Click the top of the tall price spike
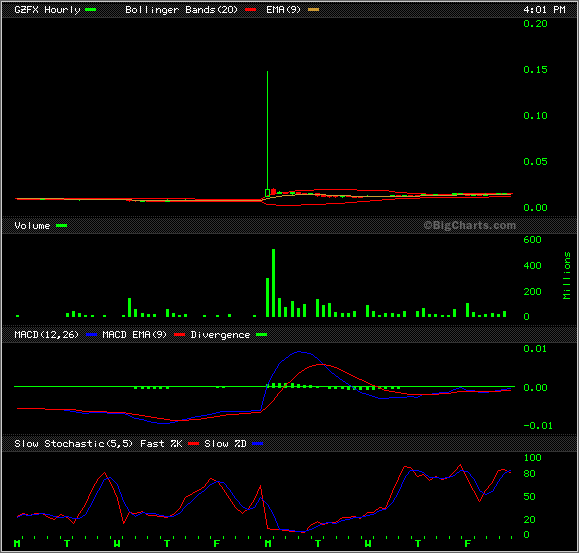 (x=267, y=72)
